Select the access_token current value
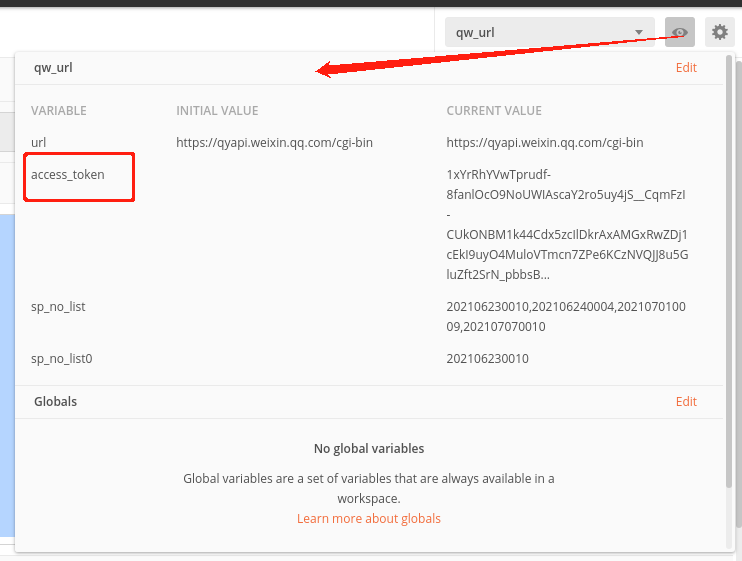 point(567,225)
